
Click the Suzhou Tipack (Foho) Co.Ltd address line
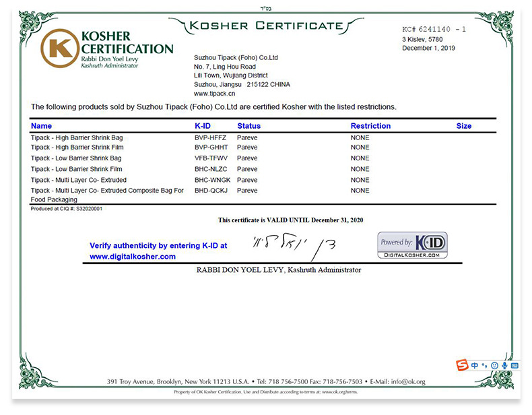[x=236, y=58]
